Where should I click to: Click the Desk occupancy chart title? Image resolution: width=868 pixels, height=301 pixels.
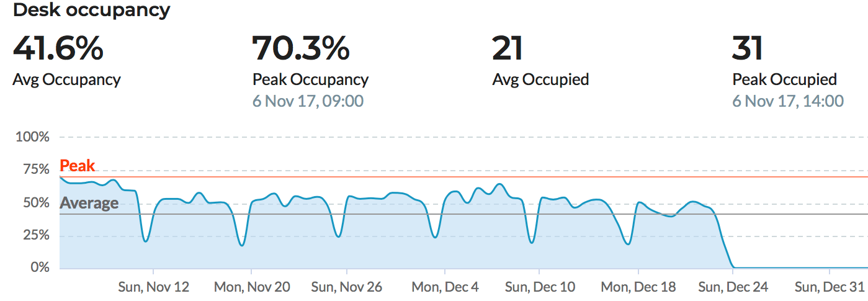[91, 11]
